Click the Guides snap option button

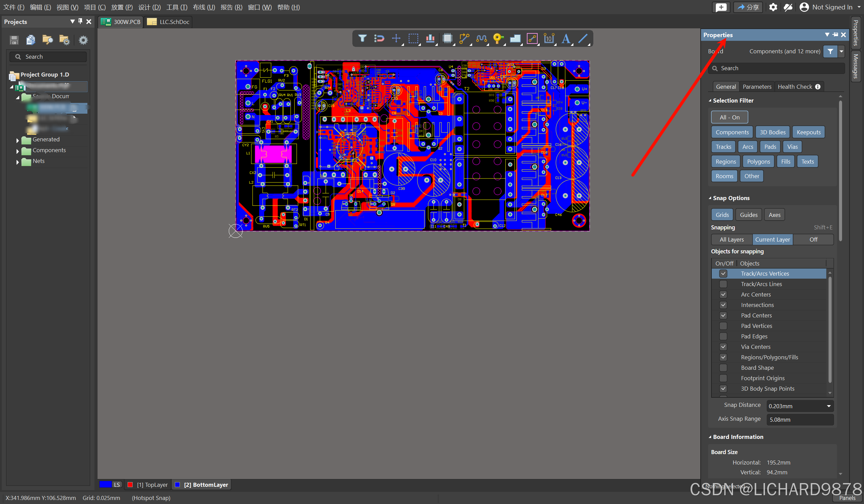tap(748, 215)
